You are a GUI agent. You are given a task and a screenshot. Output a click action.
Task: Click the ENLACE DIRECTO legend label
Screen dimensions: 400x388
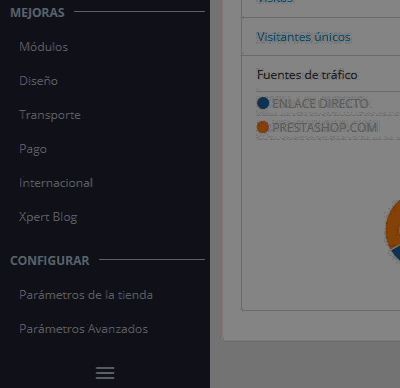(x=320, y=103)
